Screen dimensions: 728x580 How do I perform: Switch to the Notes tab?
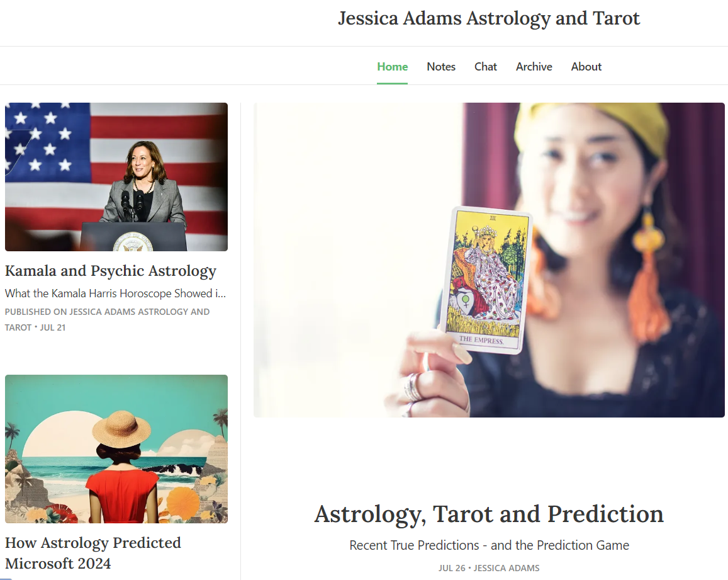441,67
